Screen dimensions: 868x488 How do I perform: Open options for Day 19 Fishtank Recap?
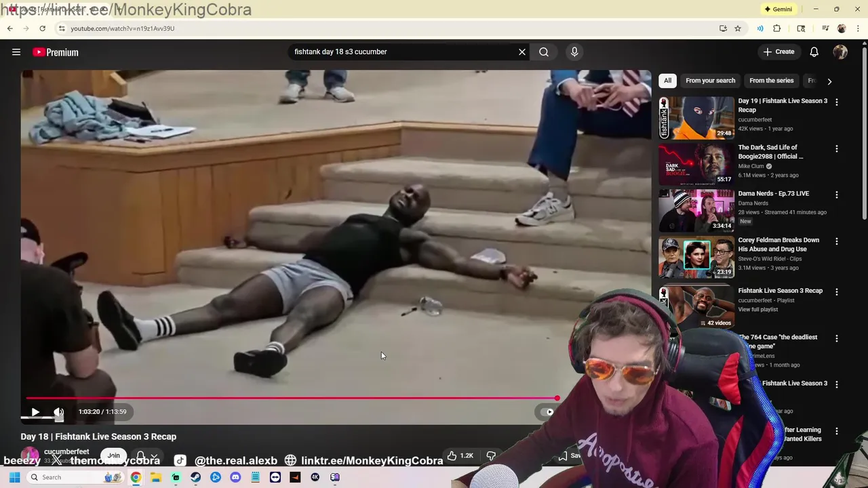pyautogui.click(x=836, y=102)
